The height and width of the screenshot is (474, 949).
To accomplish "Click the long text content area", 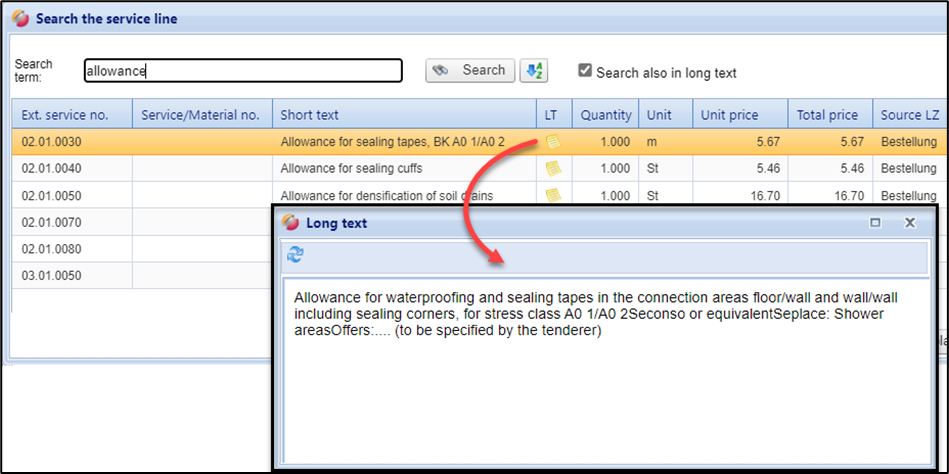I will point(600,390).
